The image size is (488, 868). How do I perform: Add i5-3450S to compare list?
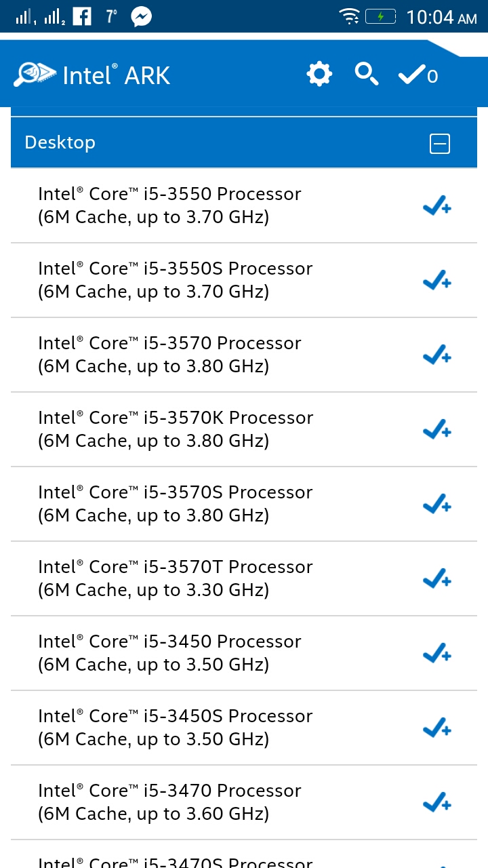(x=436, y=728)
